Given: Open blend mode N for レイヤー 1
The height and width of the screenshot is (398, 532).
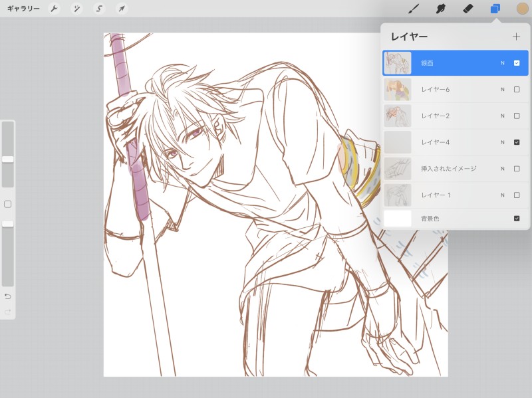Looking at the screenshot, I should [503, 195].
